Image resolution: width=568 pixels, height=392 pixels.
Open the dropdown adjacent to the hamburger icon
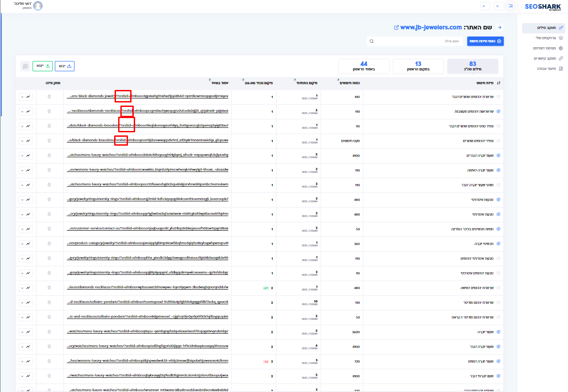[x=498, y=6]
